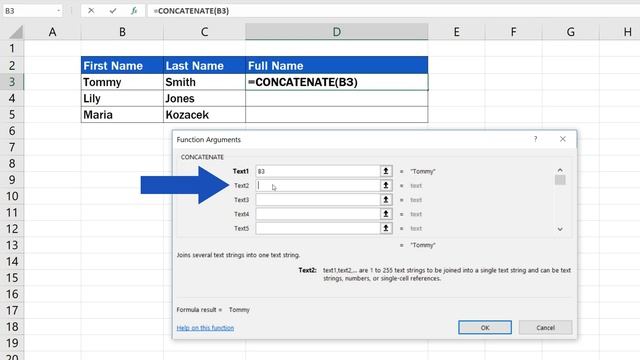Select the cell containing Jones
This screenshot has width=640, height=360.
(x=204, y=98)
